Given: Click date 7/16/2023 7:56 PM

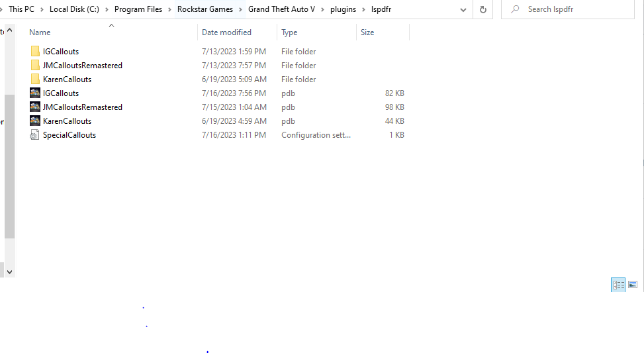Looking at the screenshot, I should pyautogui.click(x=234, y=93).
